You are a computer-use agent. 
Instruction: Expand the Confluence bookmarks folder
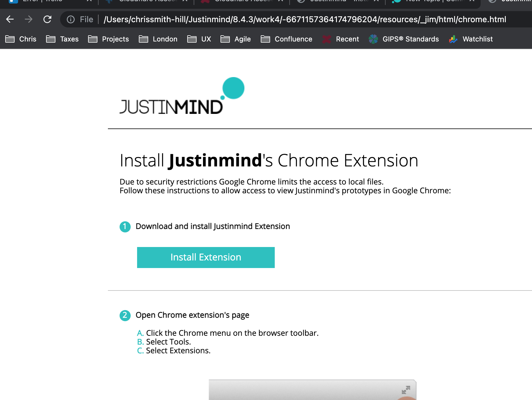click(x=286, y=39)
